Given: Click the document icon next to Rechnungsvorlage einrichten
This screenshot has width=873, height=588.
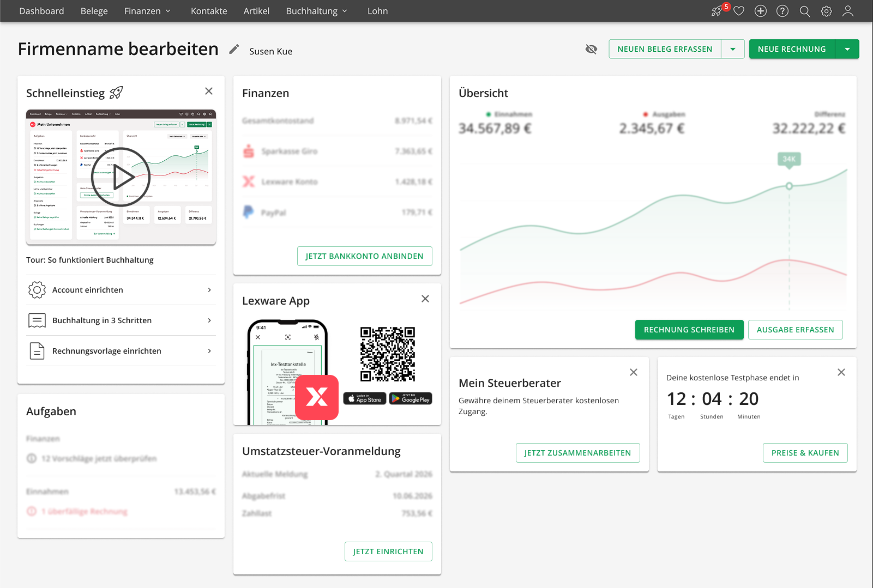Looking at the screenshot, I should 37,351.
